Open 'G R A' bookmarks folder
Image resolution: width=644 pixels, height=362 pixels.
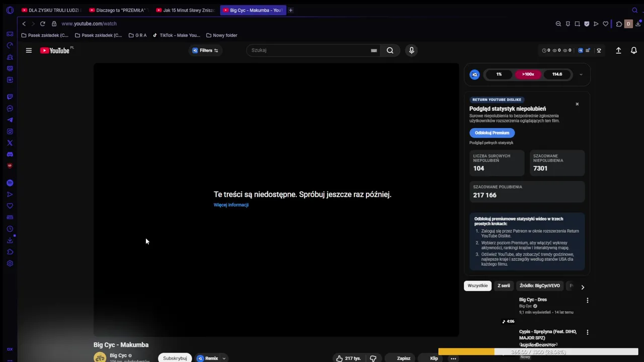(138, 35)
